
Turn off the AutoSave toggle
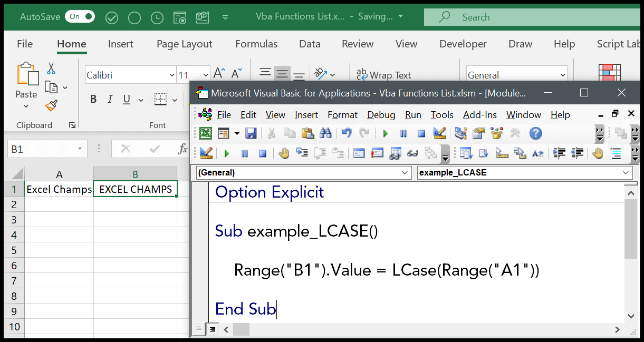click(80, 17)
